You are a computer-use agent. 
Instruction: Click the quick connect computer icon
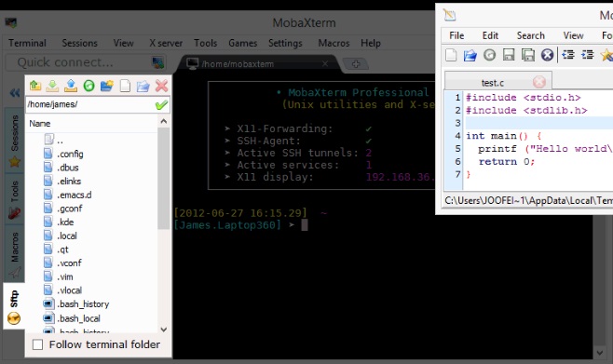pyautogui.click(x=158, y=62)
